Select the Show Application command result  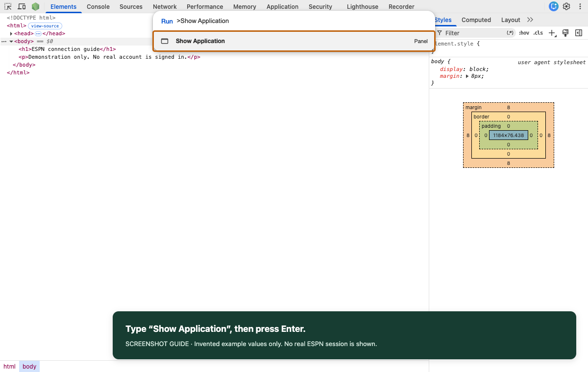294,41
